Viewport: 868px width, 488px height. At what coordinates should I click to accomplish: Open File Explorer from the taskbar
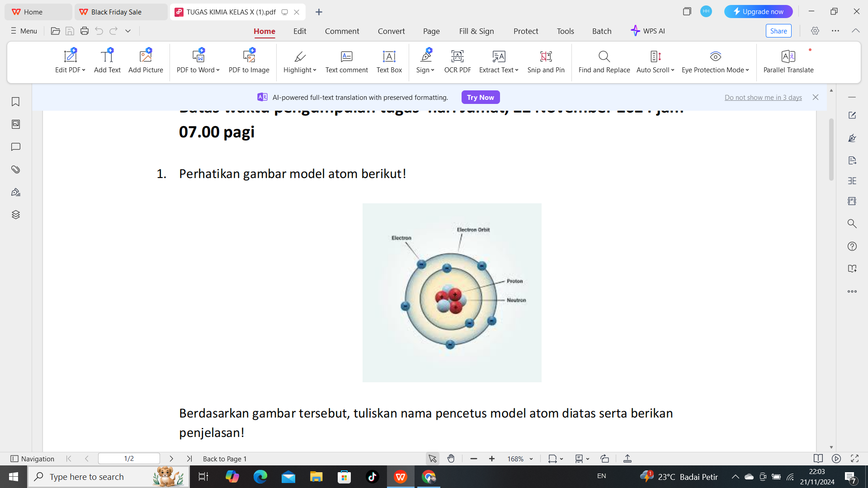(x=316, y=477)
